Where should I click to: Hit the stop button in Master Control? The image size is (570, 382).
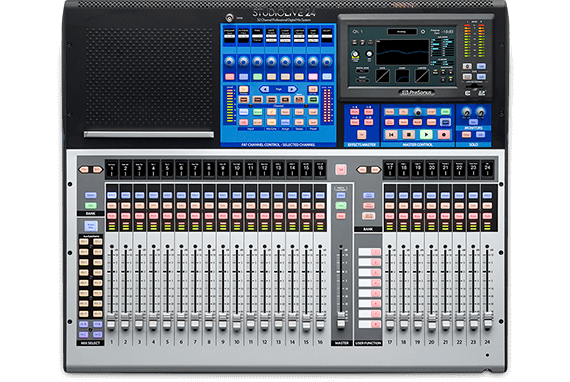[x=409, y=135]
